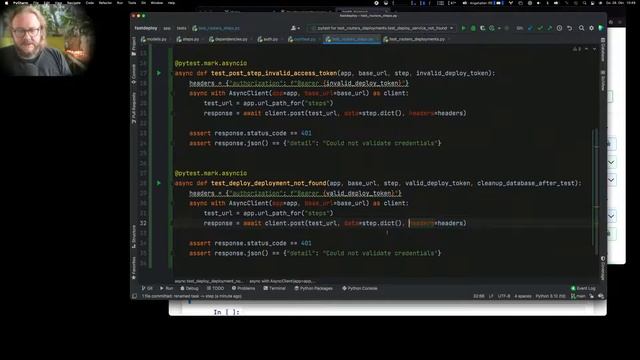This screenshot has width=640, height=360.
Task: Click the 'app' breadcrumb in navigation bar
Action: (x=167, y=28)
